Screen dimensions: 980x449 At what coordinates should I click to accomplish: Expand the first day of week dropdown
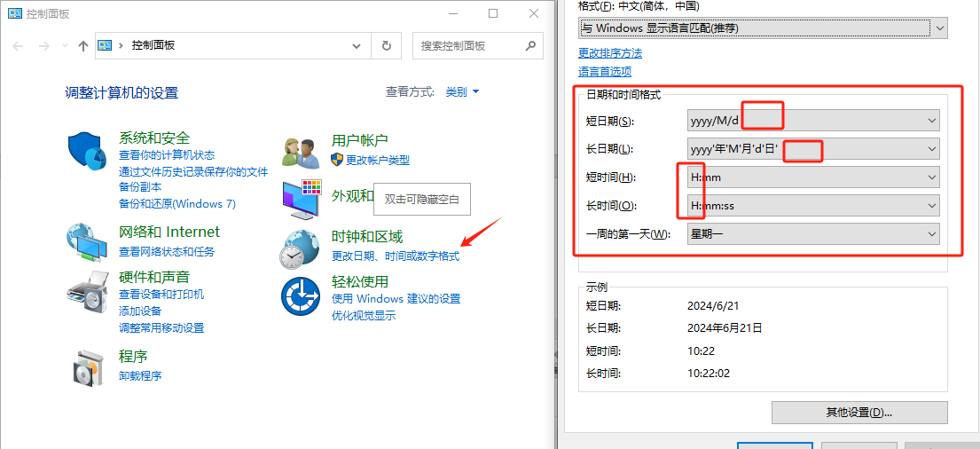[x=812, y=234]
